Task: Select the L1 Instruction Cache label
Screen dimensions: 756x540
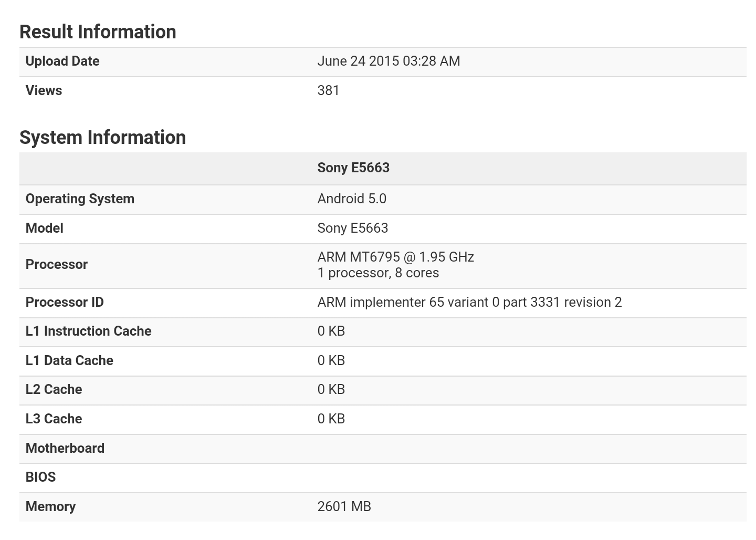Action: 89,331
